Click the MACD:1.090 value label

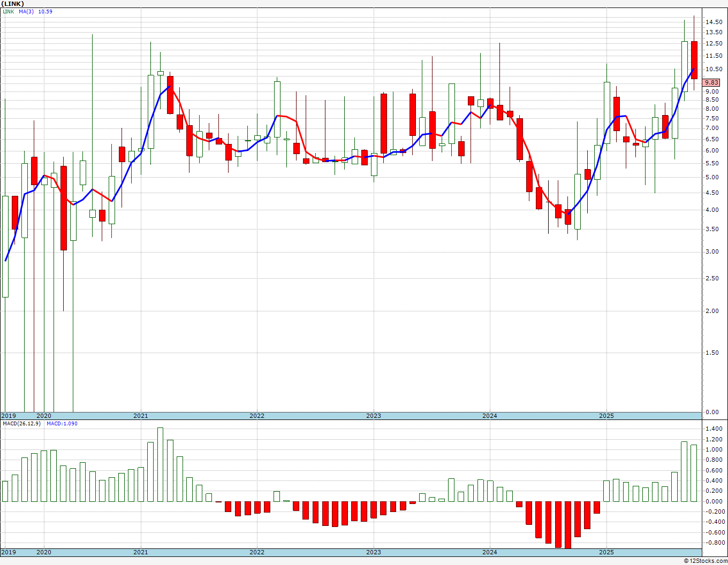(x=62, y=424)
